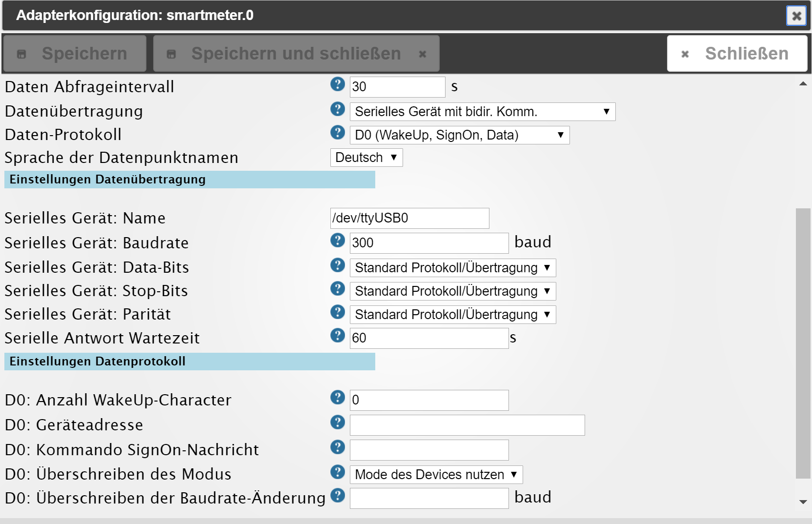
Task: Click the Sprache der Datenpunktnamen label
Action: (x=122, y=158)
